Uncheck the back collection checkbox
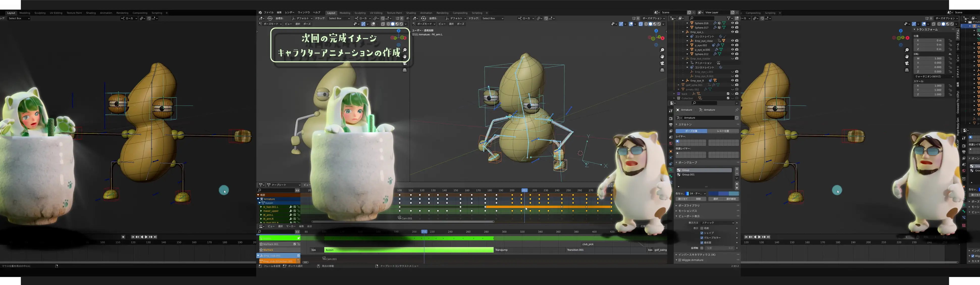This screenshot has height=285, width=980. pos(728,94)
